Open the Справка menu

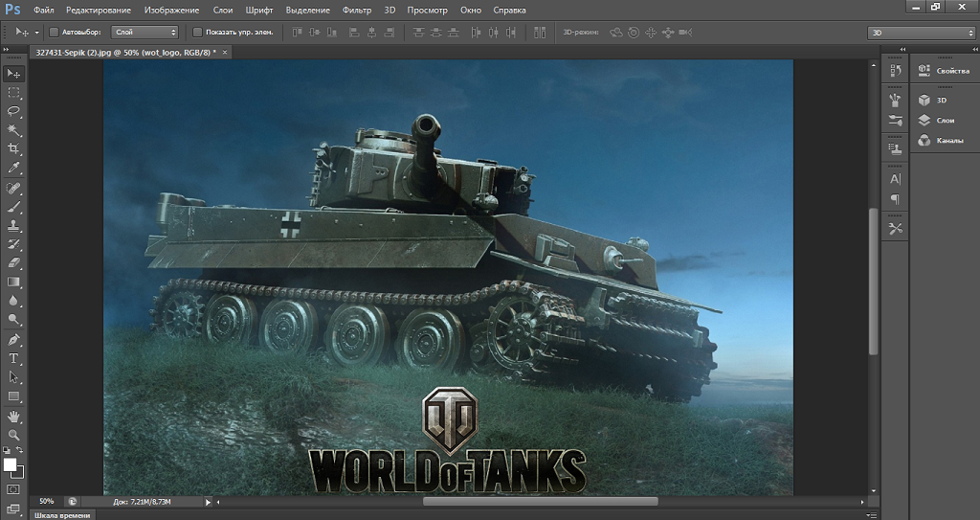coord(509,10)
